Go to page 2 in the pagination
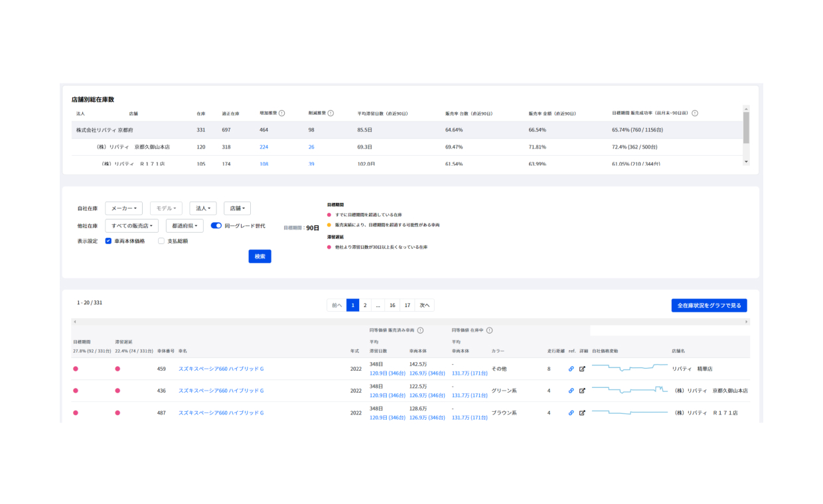Image resolution: width=823 pixels, height=504 pixels. (x=365, y=305)
